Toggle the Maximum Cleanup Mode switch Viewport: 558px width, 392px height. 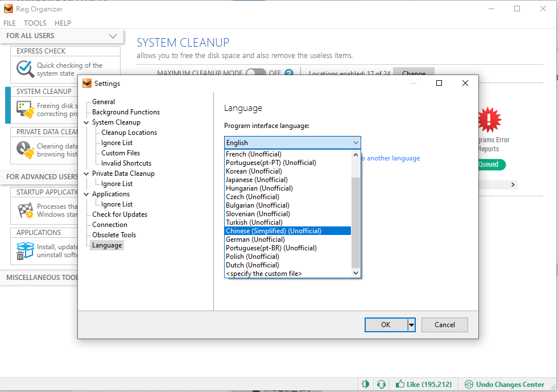click(x=255, y=73)
